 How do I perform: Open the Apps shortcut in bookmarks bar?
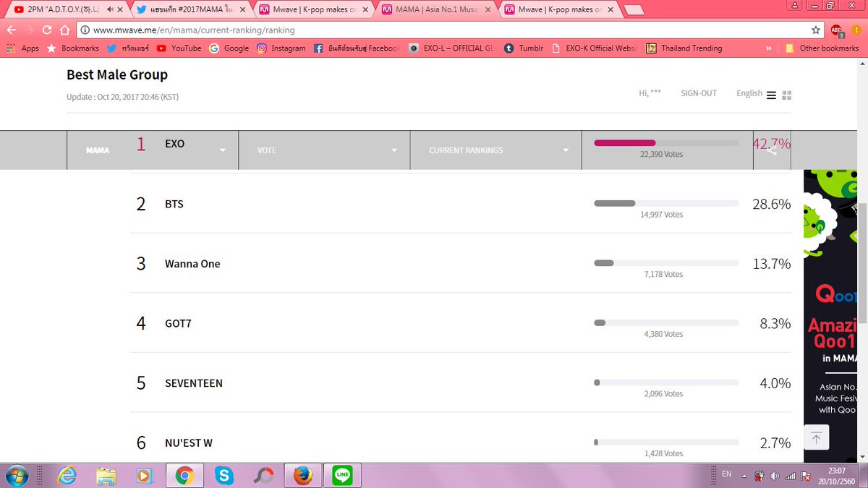[x=22, y=48]
